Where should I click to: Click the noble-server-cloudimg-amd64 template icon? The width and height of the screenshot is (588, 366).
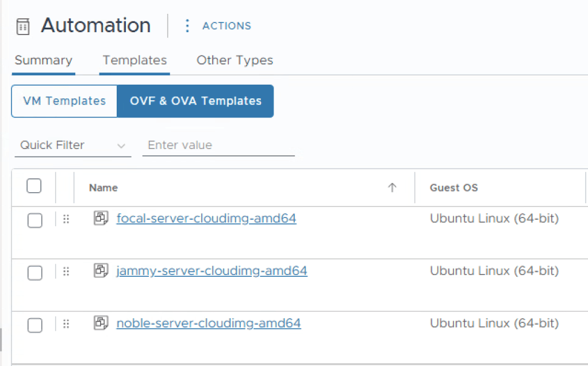(x=101, y=323)
